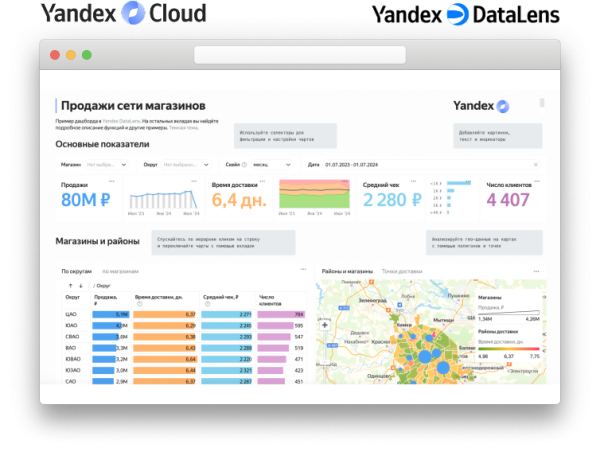The width and height of the screenshot is (600, 452).
Task: Click the Зеленоград label on the map
Action: [x=373, y=300]
